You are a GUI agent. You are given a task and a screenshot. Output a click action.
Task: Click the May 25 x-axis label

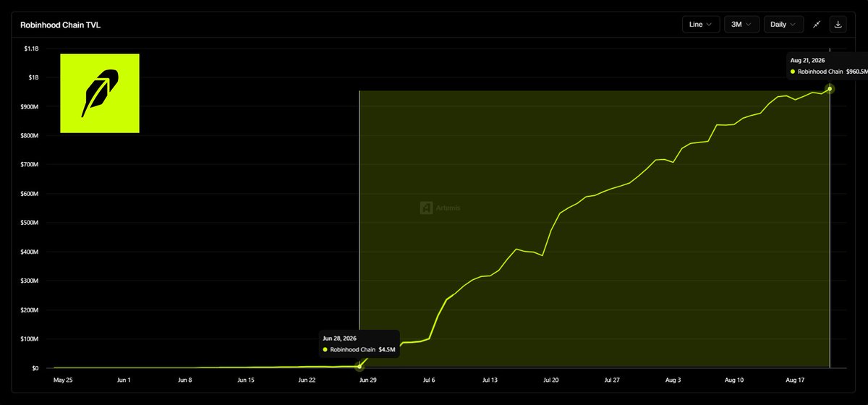64,380
